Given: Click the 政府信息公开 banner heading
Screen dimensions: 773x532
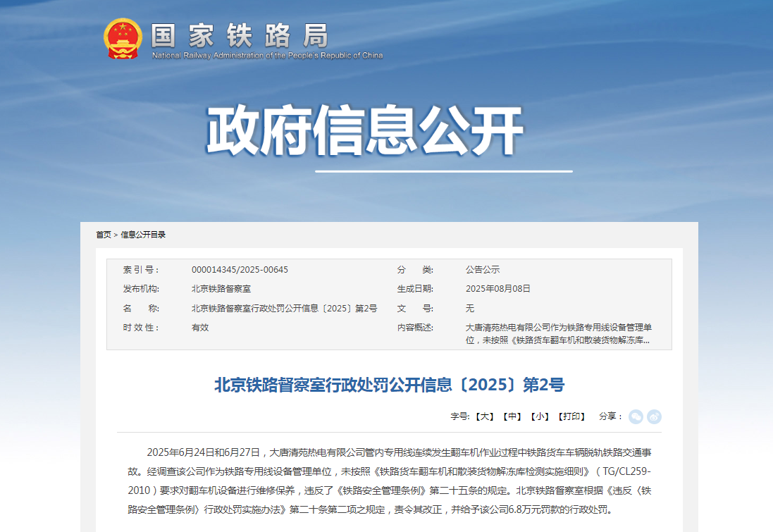Looking at the screenshot, I should (364, 132).
